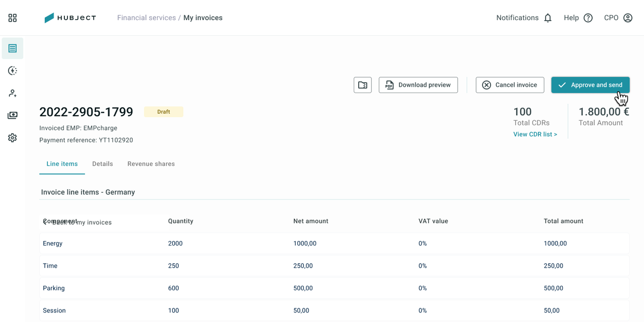Image resolution: width=644 pixels, height=322 pixels.
Task: Switch to the Revenue shares tab
Action: tap(151, 164)
